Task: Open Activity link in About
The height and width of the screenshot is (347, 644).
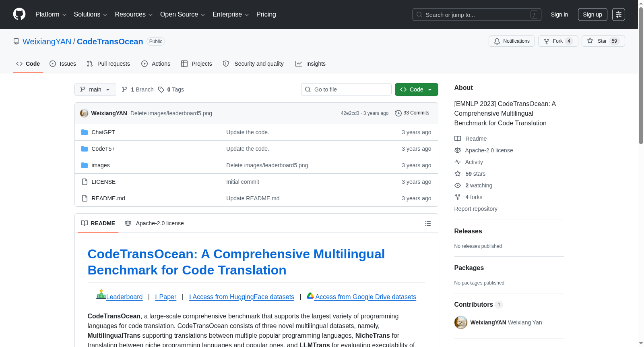Action: (x=469, y=162)
